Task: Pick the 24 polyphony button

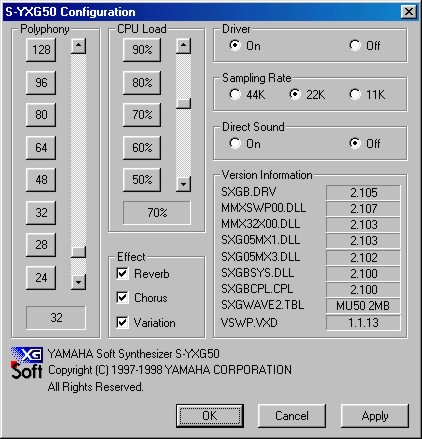Action: click(x=41, y=277)
